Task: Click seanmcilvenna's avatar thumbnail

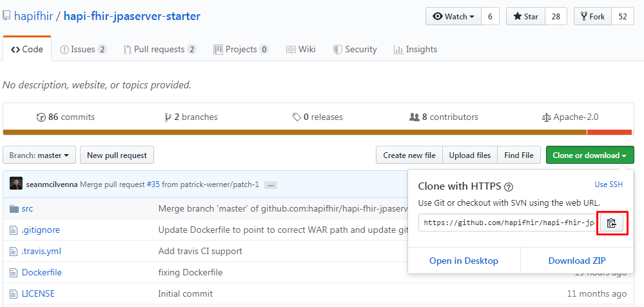Action: pos(16,184)
